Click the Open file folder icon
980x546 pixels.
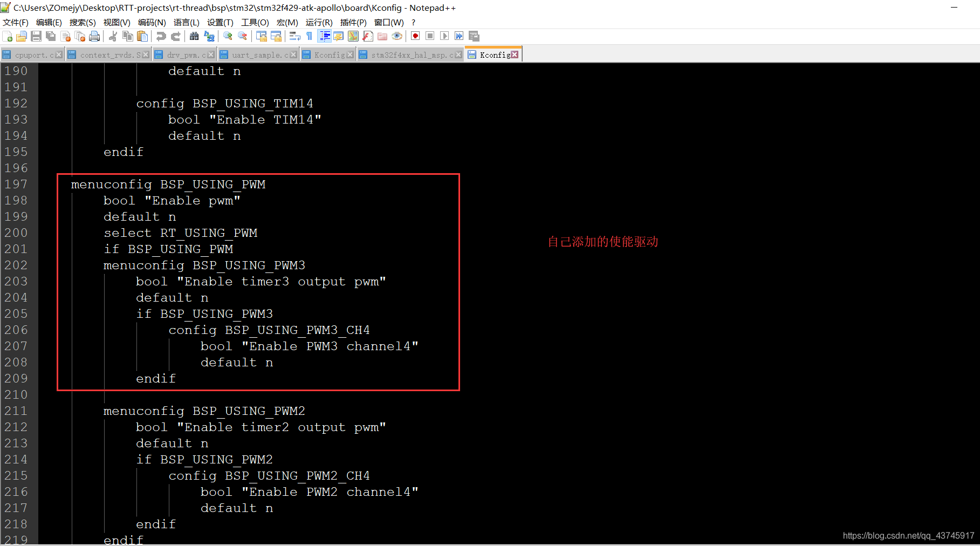[x=22, y=36]
